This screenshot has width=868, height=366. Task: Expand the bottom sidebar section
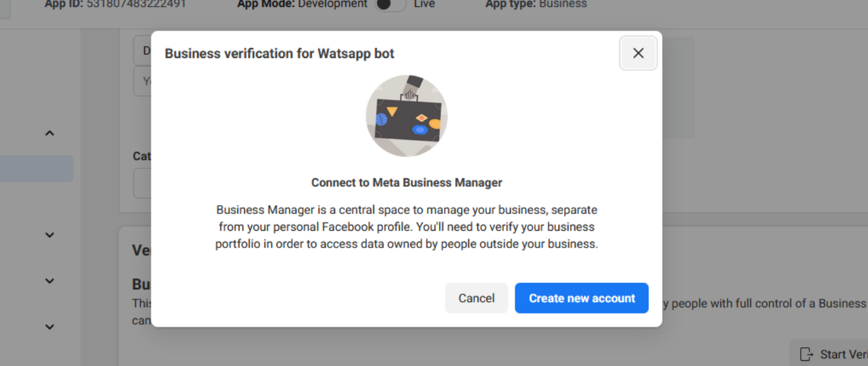tap(49, 327)
